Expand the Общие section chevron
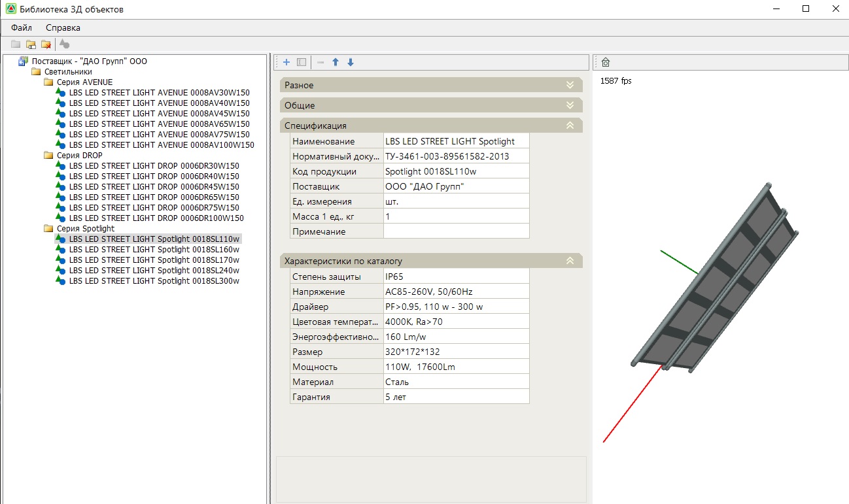The height and width of the screenshot is (504, 849). (570, 105)
